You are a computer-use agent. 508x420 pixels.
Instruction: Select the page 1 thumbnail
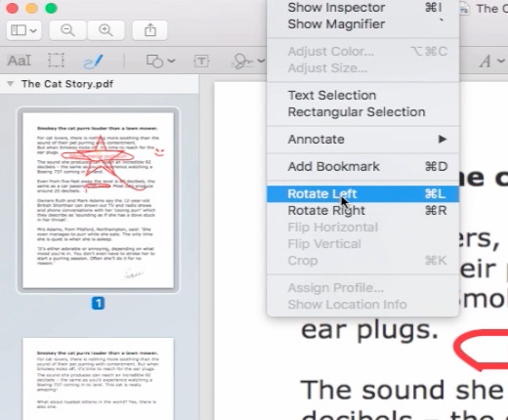point(98,200)
